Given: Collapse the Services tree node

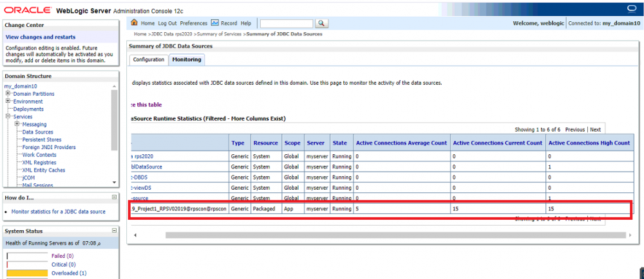Looking at the screenshot, I should pyautogui.click(x=8, y=117).
